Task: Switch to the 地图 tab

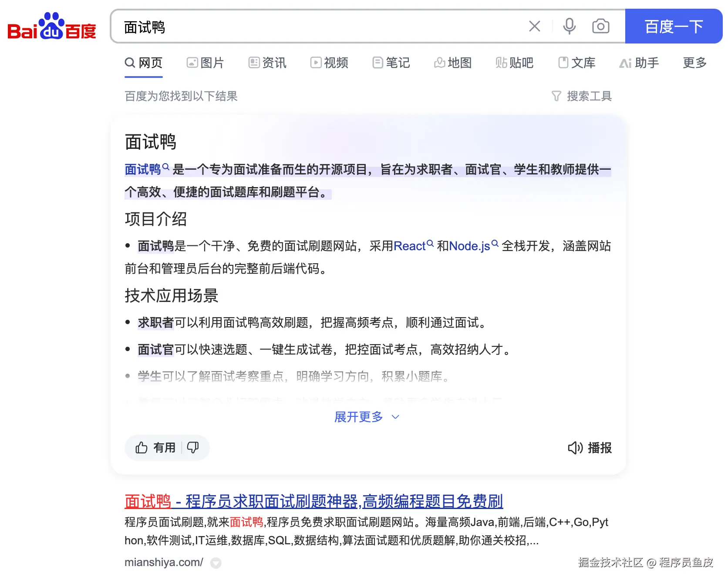Action: [453, 63]
